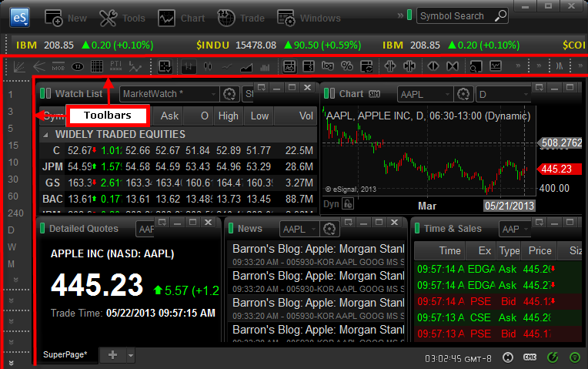Open the chart template A icon
Viewport: 588px width, 369px height.
[x=289, y=67]
